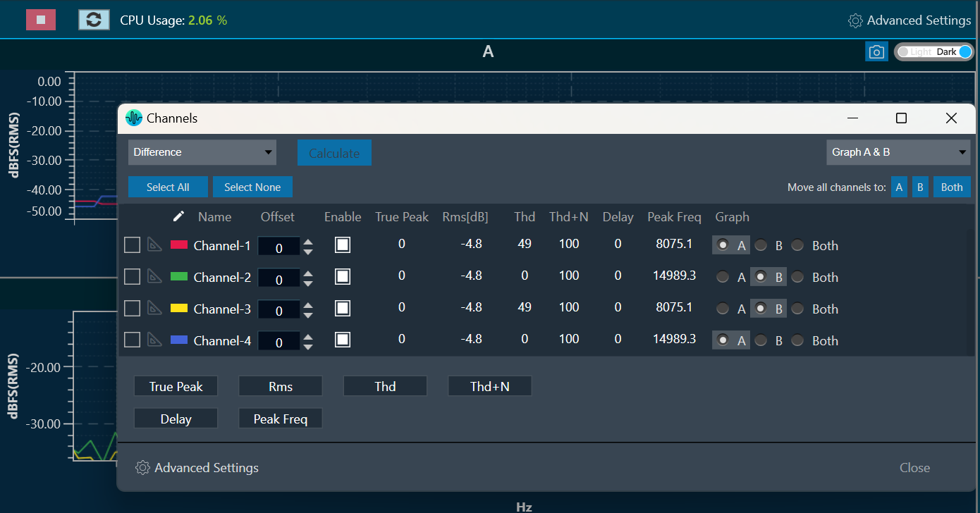980x513 pixels.
Task: Click Channel-2 green color swatch
Action: point(179,277)
